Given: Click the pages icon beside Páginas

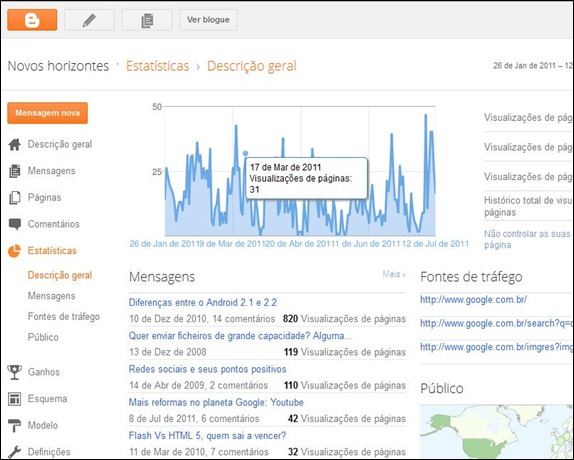Looking at the screenshot, I should coord(15,198).
